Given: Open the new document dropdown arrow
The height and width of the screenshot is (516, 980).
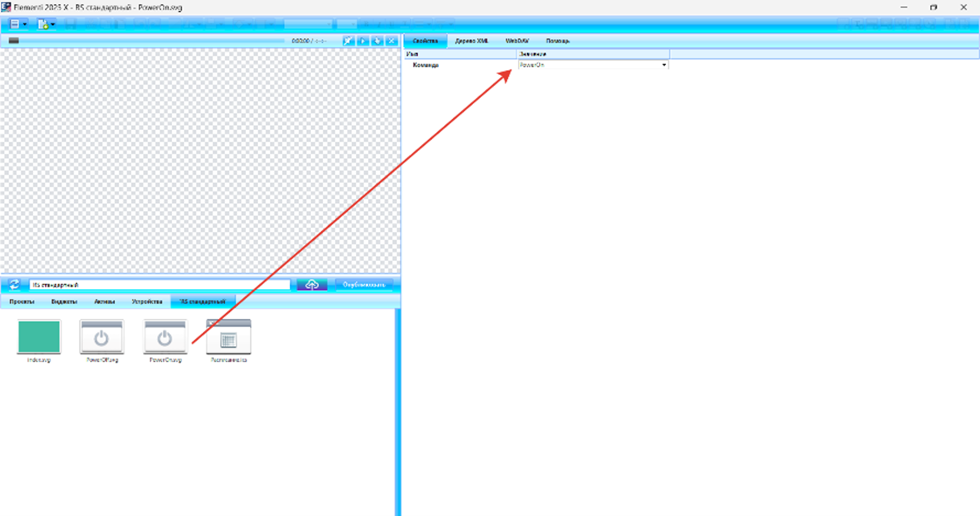Looking at the screenshot, I should (x=53, y=24).
